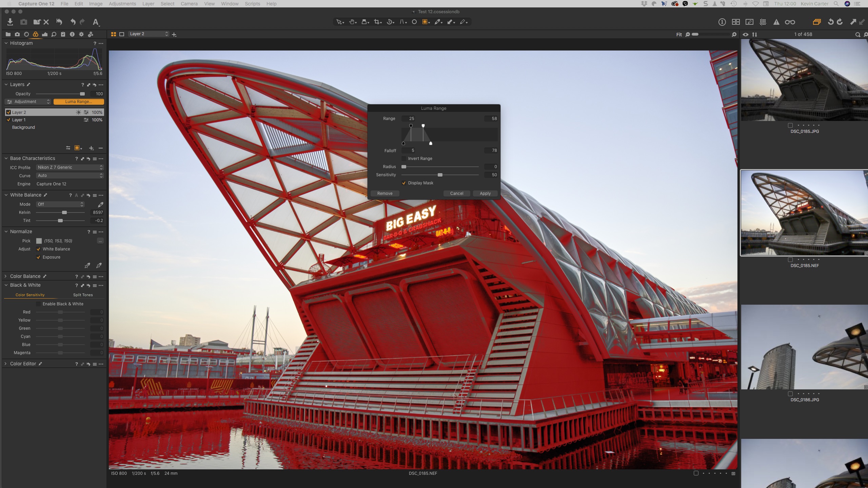Viewport: 868px width, 488px height.
Task: Open the White Balance Mode dropdown
Action: click(60, 204)
